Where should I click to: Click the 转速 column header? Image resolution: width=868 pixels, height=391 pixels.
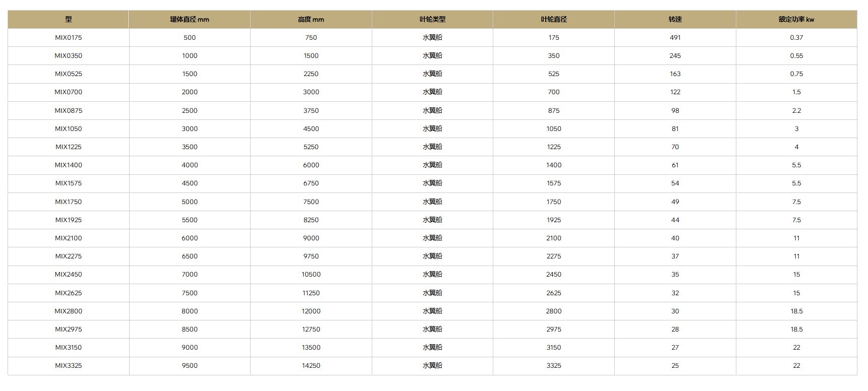pos(675,19)
